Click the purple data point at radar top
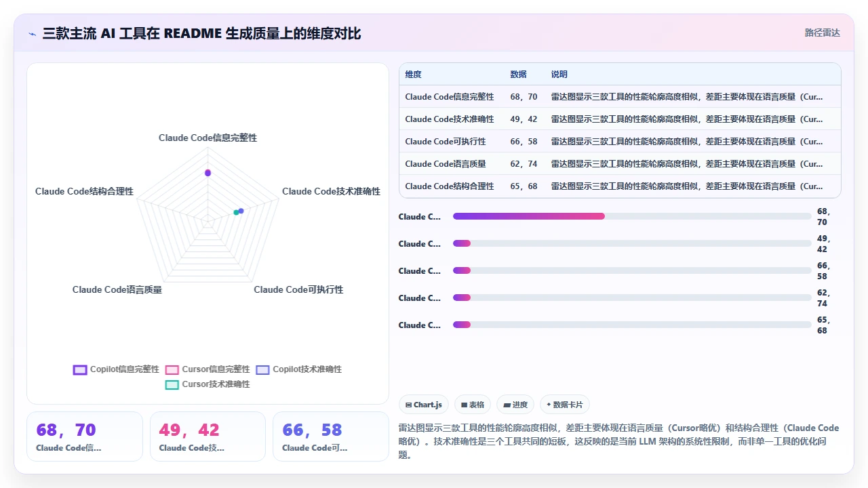 208,173
